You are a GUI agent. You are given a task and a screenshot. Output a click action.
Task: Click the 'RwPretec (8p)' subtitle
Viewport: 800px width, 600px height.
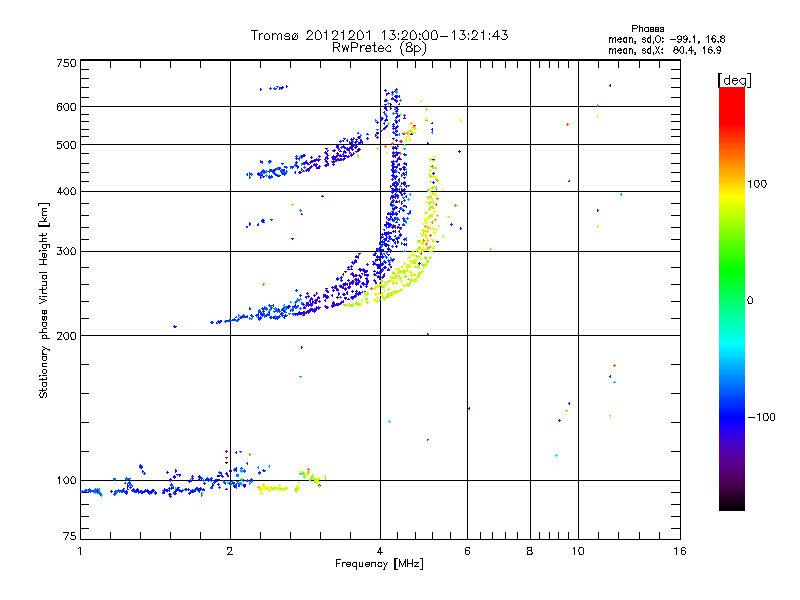[379, 48]
